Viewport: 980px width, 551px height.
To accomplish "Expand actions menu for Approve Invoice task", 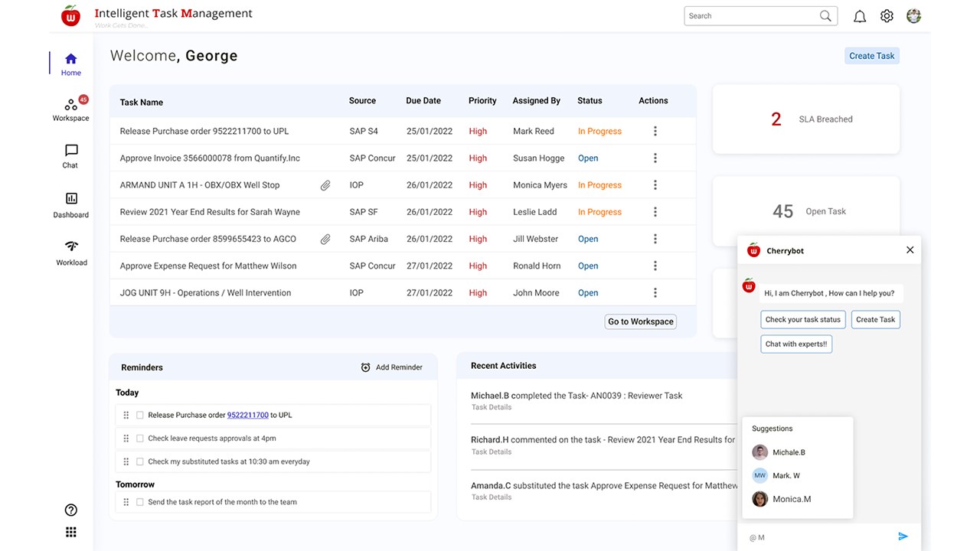I will (655, 158).
